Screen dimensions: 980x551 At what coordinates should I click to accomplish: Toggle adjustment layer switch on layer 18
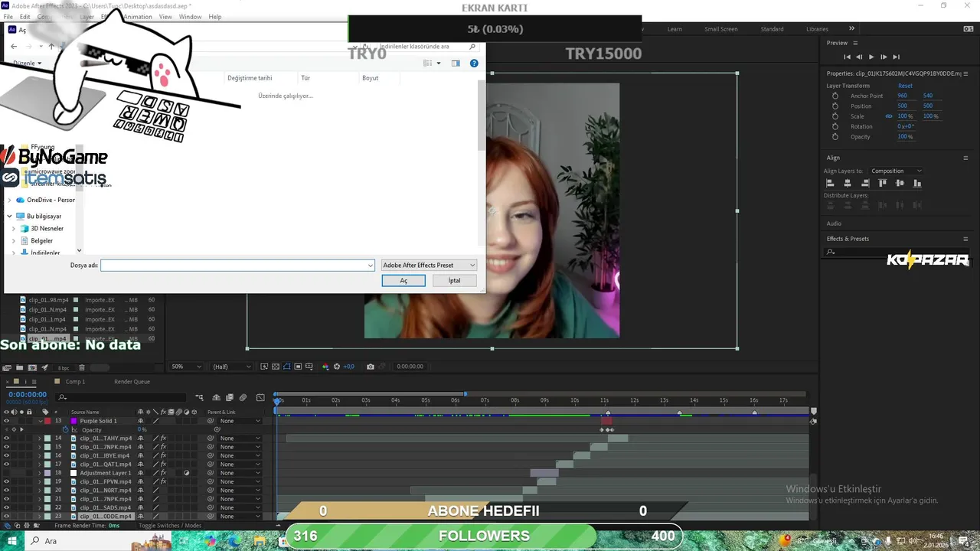click(186, 473)
